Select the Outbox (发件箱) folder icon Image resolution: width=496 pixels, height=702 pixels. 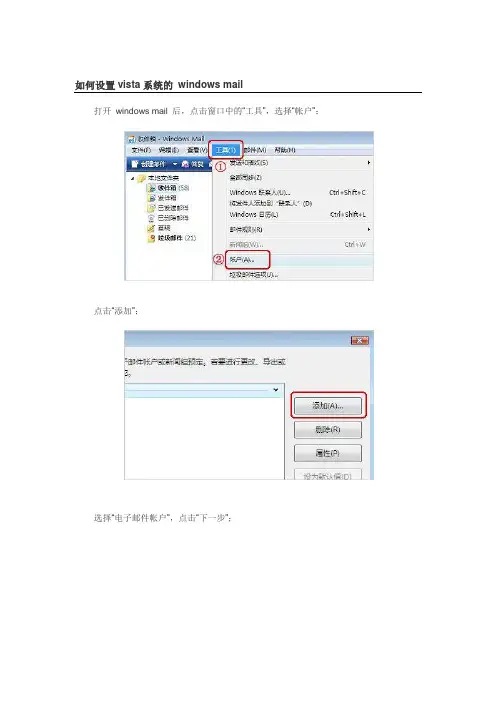coord(152,198)
